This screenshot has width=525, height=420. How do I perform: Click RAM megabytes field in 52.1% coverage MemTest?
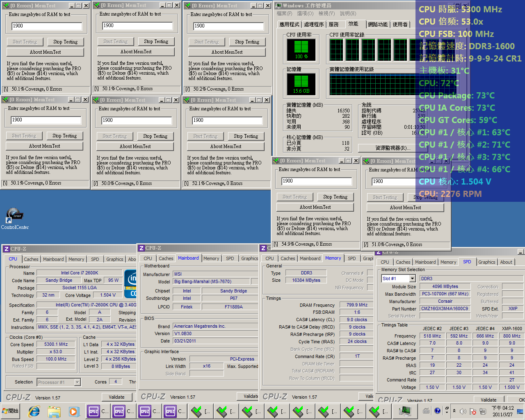pos(227,120)
